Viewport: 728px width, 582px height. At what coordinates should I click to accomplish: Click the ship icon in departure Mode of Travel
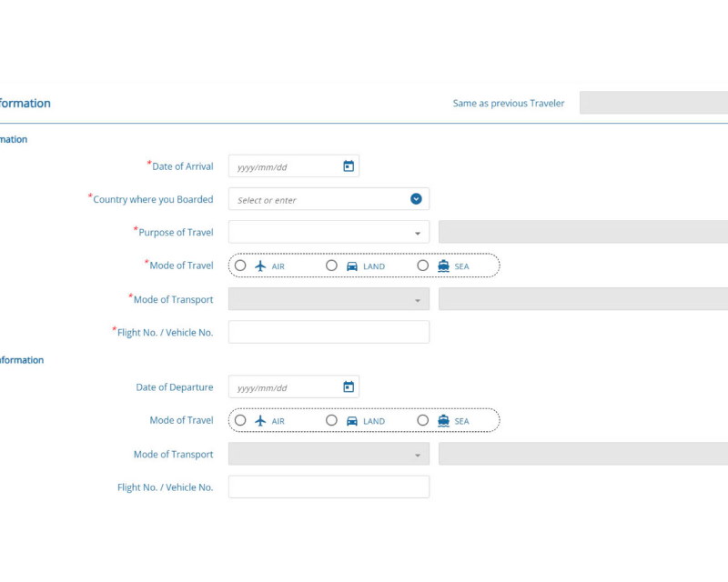(443, 421)
